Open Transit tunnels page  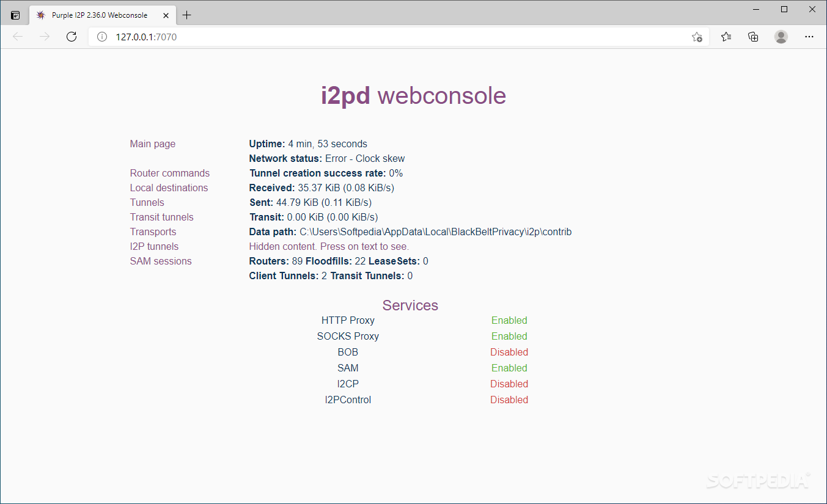pyautogui.click(x=162, y=217)
